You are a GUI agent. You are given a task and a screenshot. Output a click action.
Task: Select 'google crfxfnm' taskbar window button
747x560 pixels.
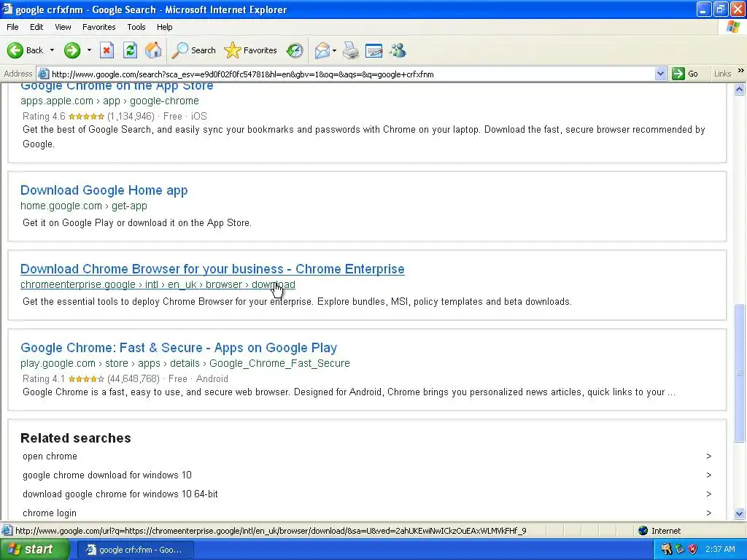(135, 550)
